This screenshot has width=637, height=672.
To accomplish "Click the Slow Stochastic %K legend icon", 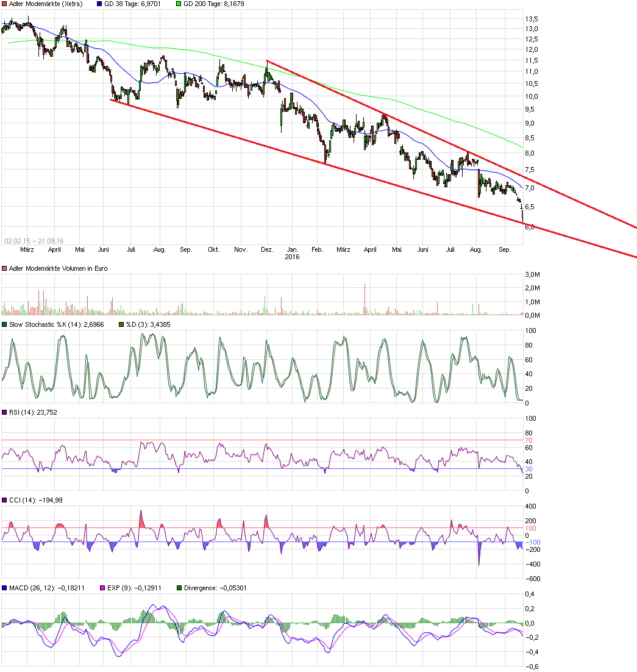I will click(5, 324).
